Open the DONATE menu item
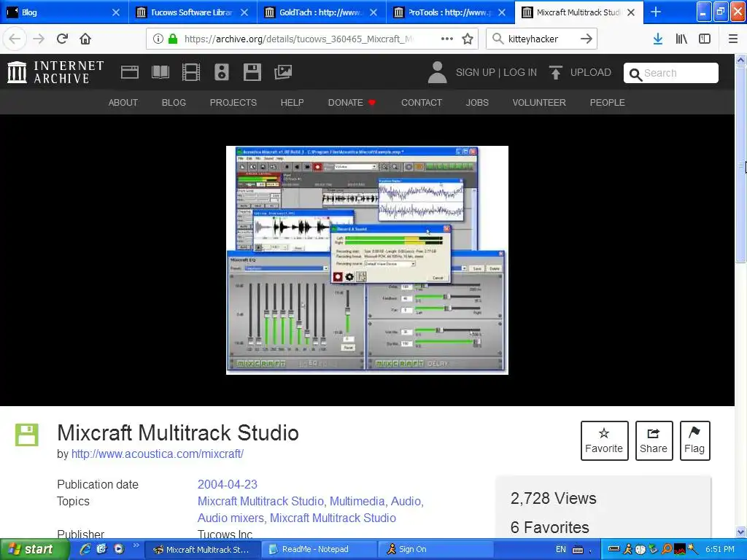Screen dimensions: 747x560 (x=352, y=102)
